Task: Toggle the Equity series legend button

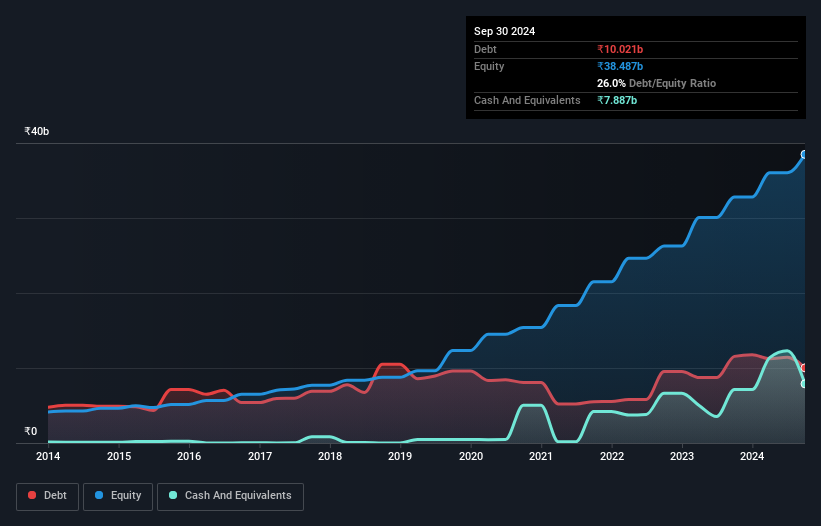Action: click(x=118, y=496)
